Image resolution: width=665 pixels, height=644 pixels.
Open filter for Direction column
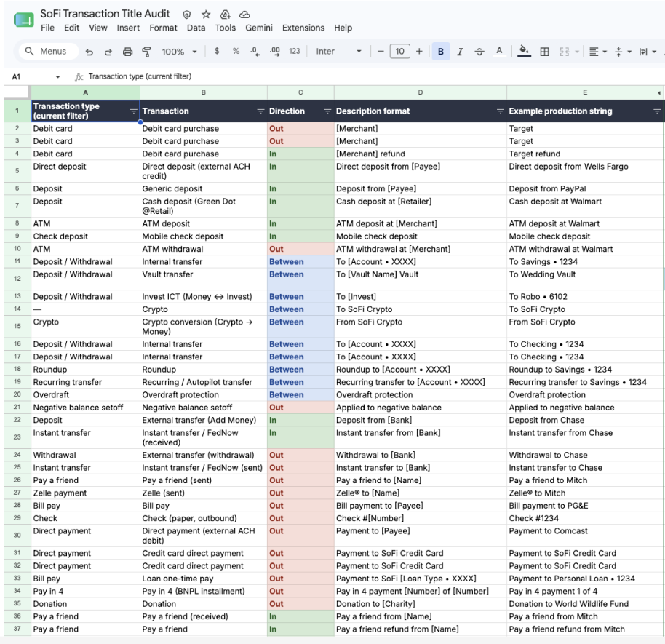coord(327,111)
